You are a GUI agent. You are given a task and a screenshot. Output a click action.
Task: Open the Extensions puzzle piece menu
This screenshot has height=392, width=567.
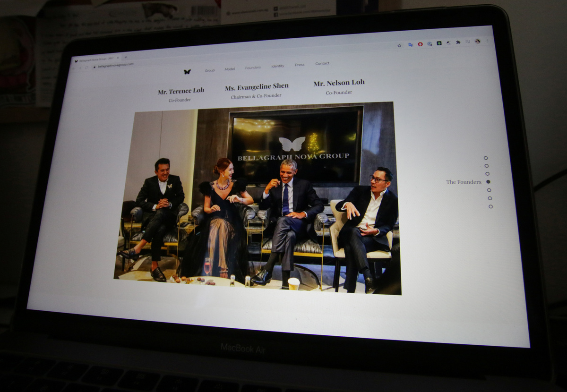pyautogui.click(x=458, y=43)
